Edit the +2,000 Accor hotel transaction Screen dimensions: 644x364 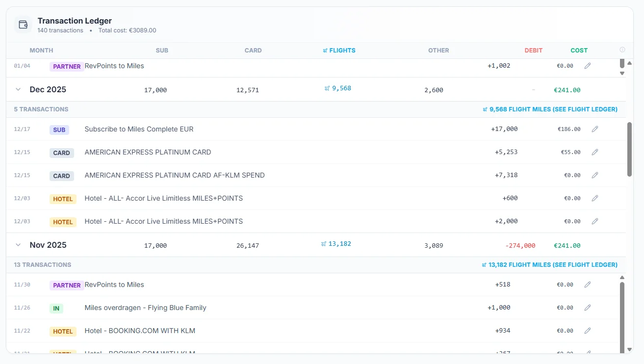point(595,221)
